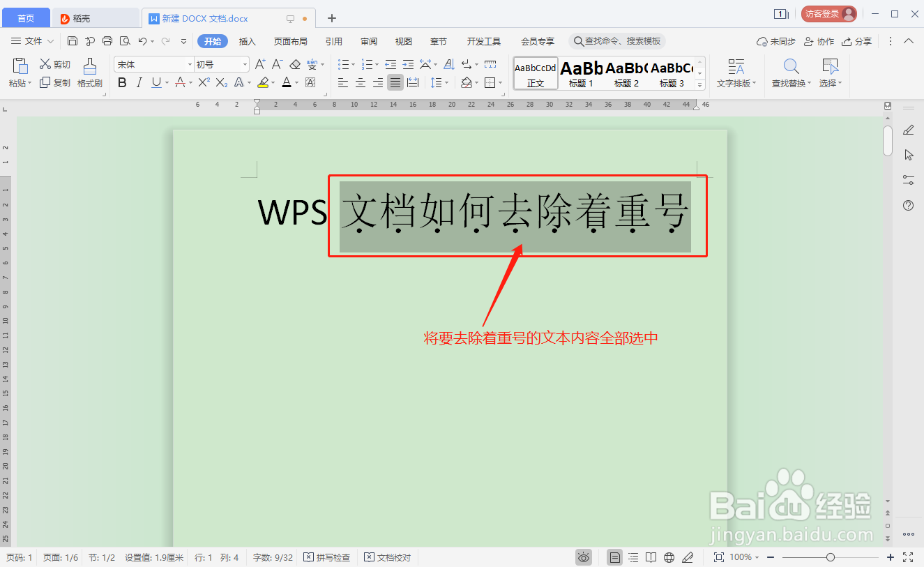Open a new tab with plus button

click(x=332, y=18)
